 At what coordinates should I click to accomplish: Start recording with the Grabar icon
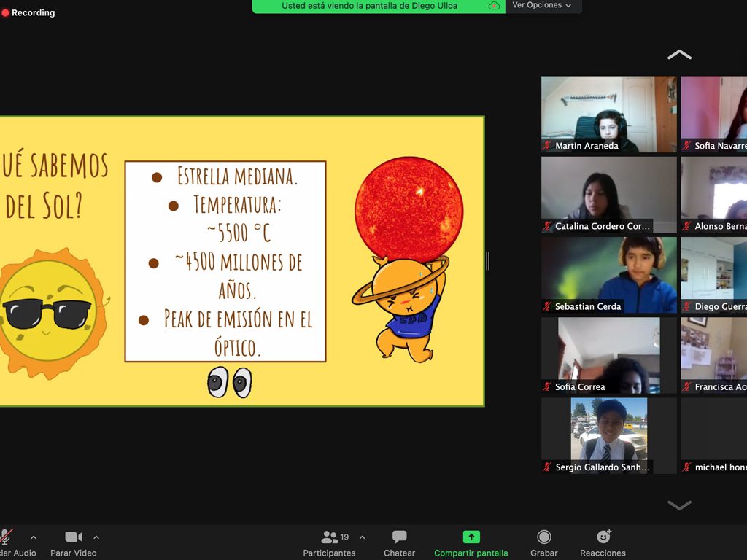pyautogui.click(x=544, y=537)
